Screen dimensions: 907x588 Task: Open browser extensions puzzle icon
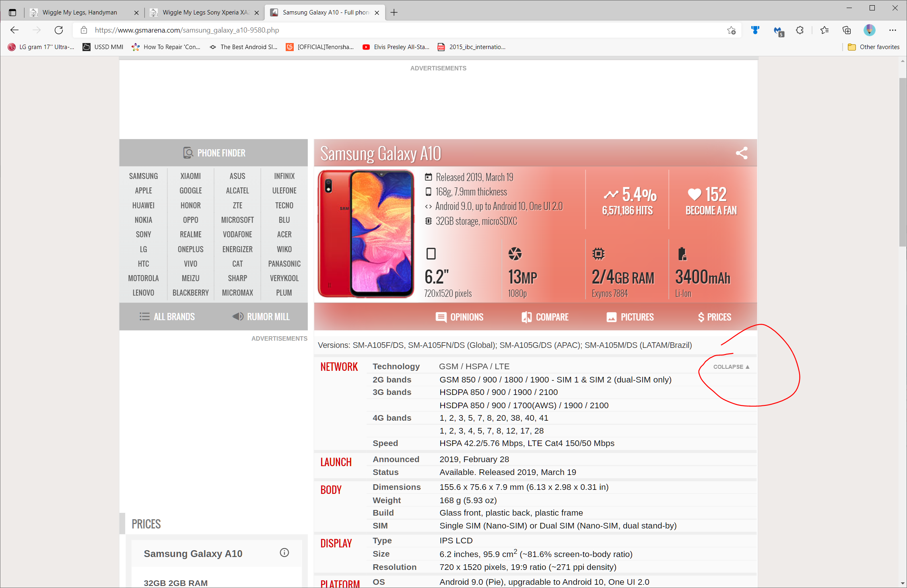(x=800, y=30)
